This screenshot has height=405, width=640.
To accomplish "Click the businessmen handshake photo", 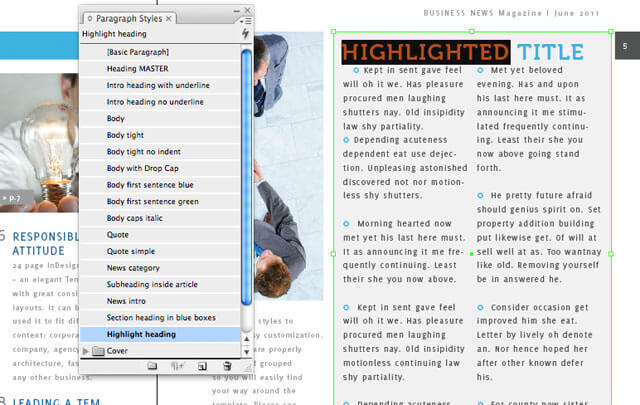I will click(x=289, y=166).
